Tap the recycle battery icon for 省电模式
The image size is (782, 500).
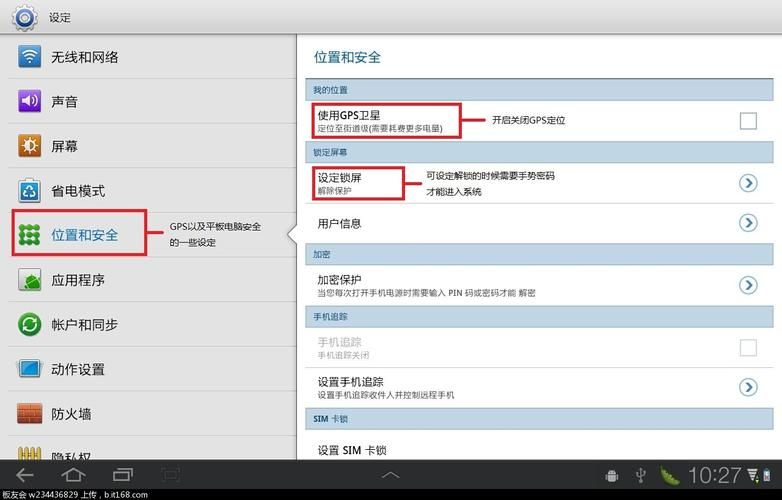tap(30, 190)
